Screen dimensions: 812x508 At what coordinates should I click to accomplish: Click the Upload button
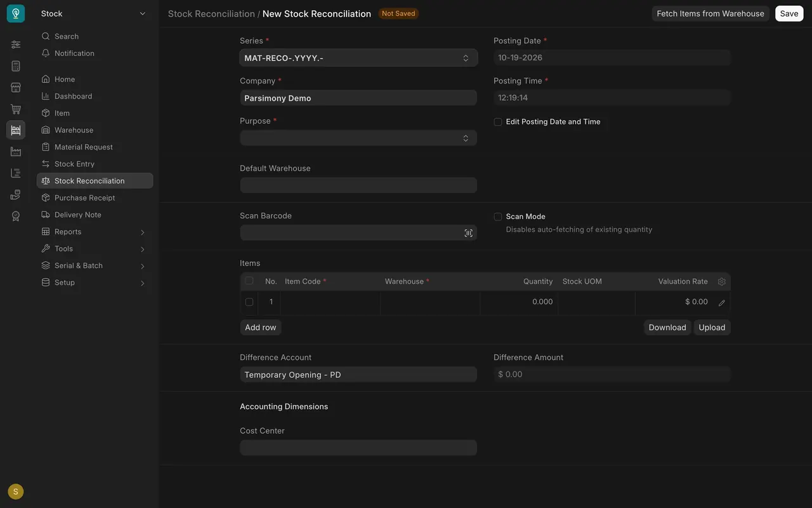click(x=712, y=327)
